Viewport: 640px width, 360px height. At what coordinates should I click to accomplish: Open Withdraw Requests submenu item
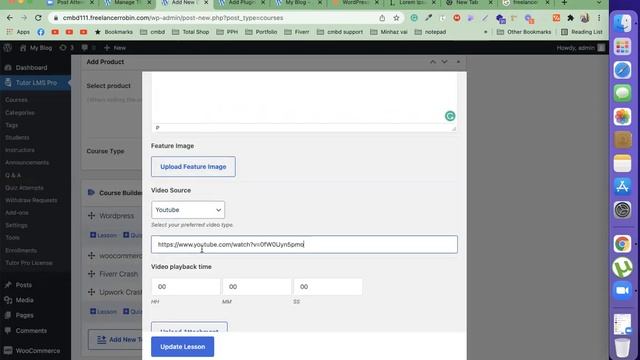coord(31,200)
